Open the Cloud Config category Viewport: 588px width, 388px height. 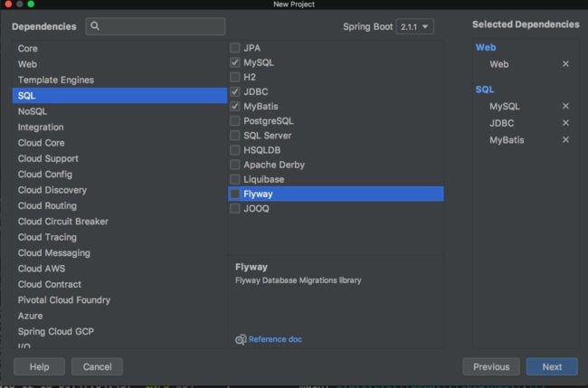pyautogui.click(x=119, y=175)
